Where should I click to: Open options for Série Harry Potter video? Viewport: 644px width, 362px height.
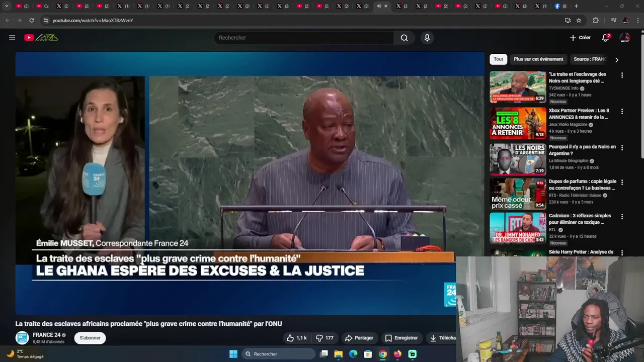tap(622, 253)
